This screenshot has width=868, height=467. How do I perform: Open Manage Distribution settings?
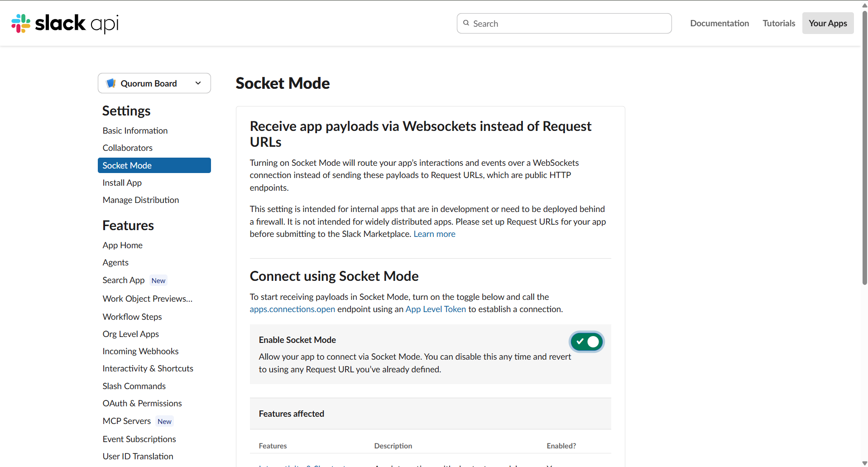tap(141, 200)
